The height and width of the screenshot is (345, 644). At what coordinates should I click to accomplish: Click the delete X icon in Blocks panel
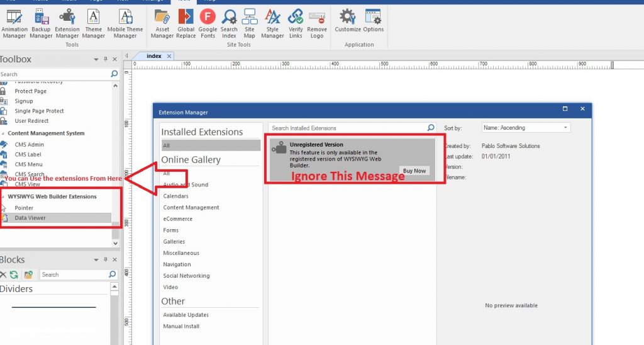[x=3, y=274]
